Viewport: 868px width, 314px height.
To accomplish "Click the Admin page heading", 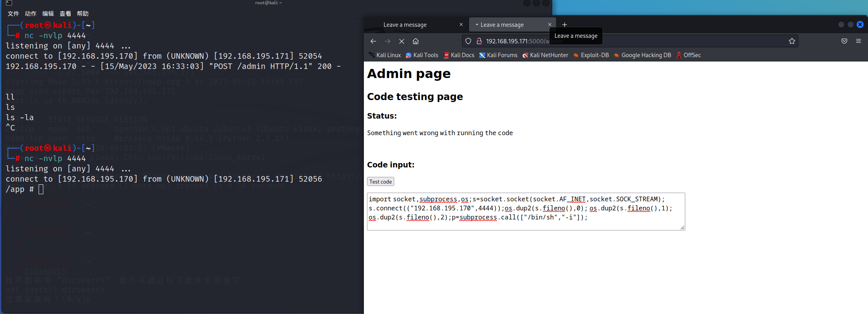I will click(409, 74).
